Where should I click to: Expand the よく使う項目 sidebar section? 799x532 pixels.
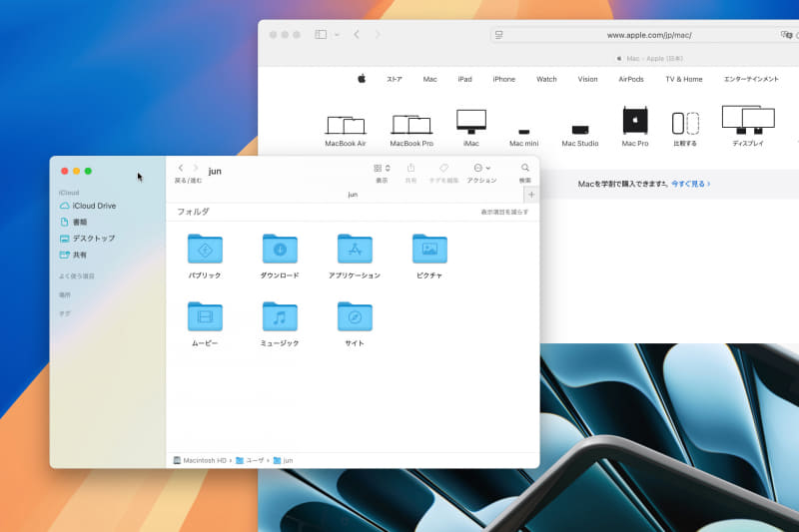pyautogui.click(x=77, y=275)
